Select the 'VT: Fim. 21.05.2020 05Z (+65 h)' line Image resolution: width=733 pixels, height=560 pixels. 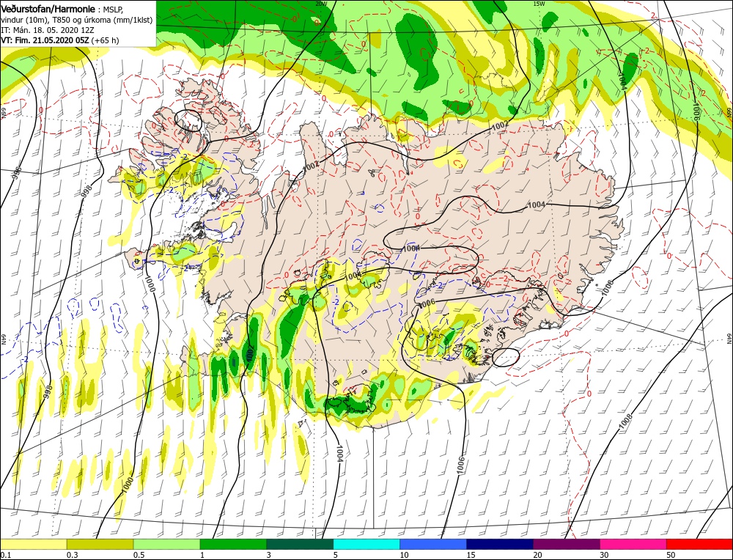tap(60, 40)
